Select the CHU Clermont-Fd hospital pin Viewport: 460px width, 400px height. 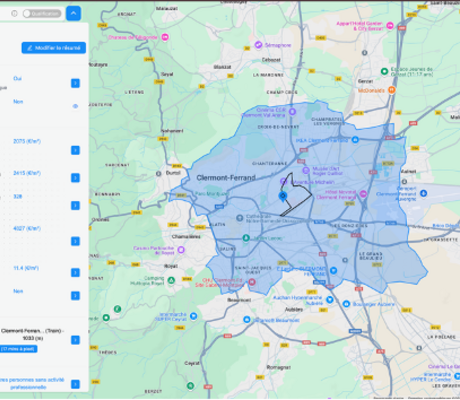pyautogui.click(x=252, y=282)
